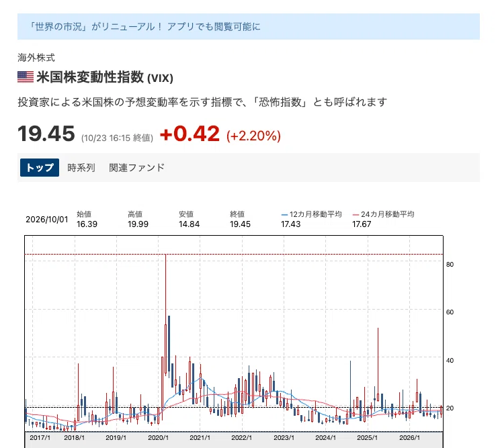Click the 2020 spike candlestick peak
Image resolution: width=500 pixels, height=448 pixels.
(x=165, y=256)
